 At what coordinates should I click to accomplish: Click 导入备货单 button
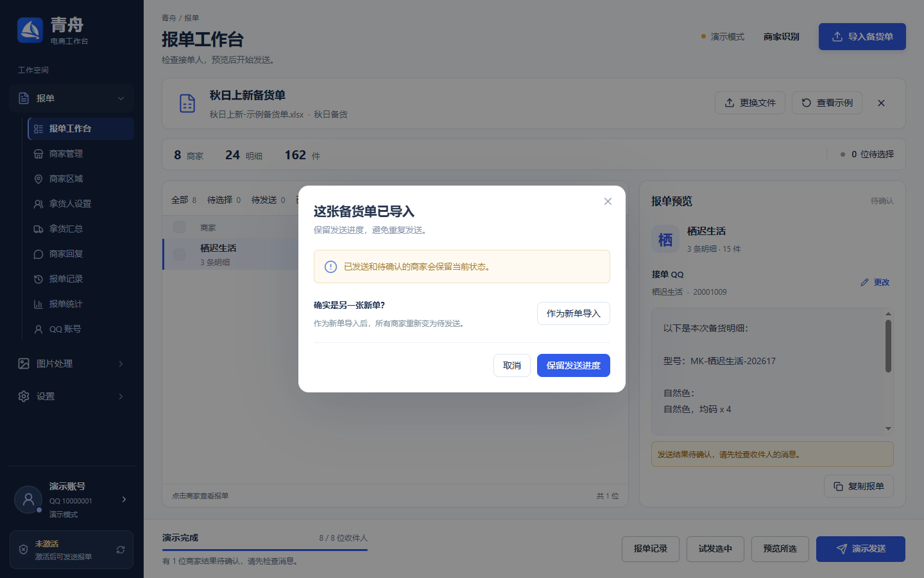pos(862,37)
